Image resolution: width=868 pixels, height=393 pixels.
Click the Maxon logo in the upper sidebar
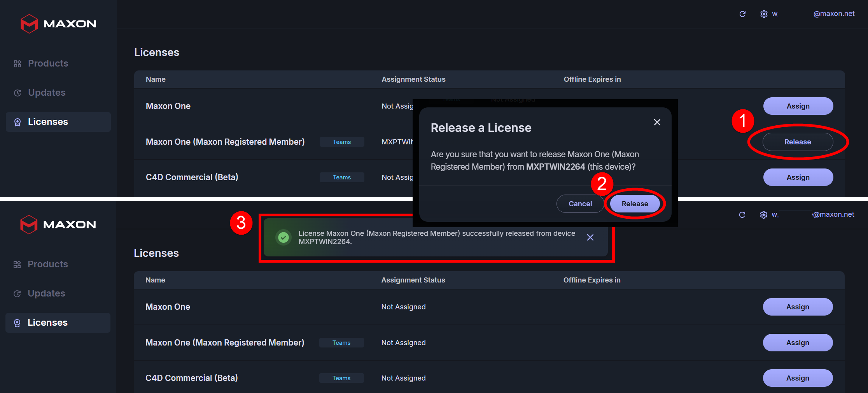pyautogui.click(x=58, y=24)
